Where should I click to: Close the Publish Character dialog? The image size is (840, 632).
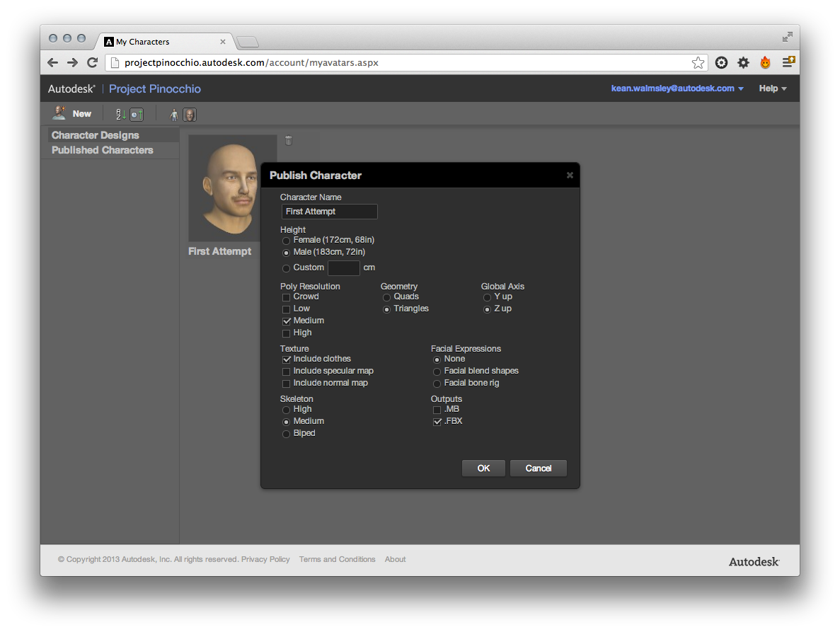[570, 176]
